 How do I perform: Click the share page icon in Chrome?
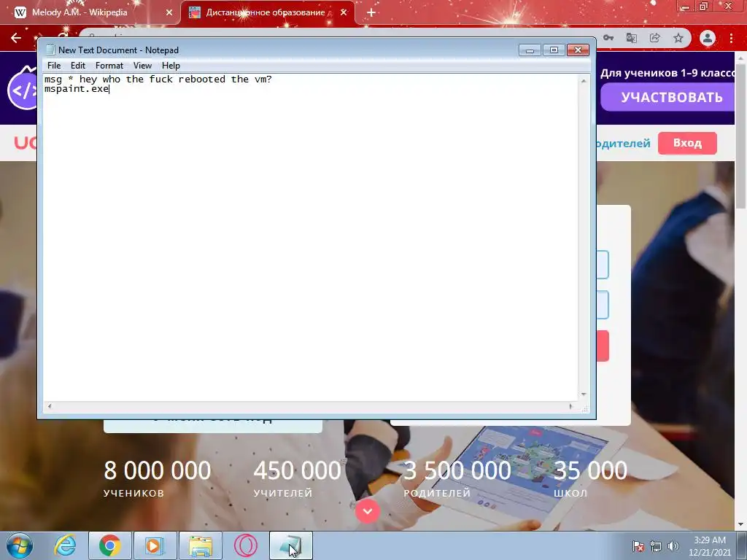coord(655,38)
